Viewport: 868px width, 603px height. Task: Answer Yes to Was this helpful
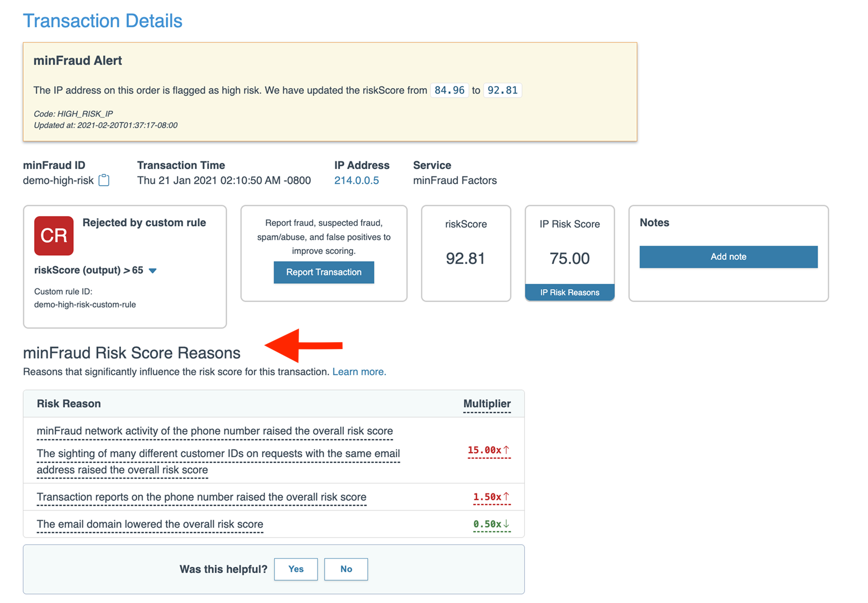click(x=296, y=569)
